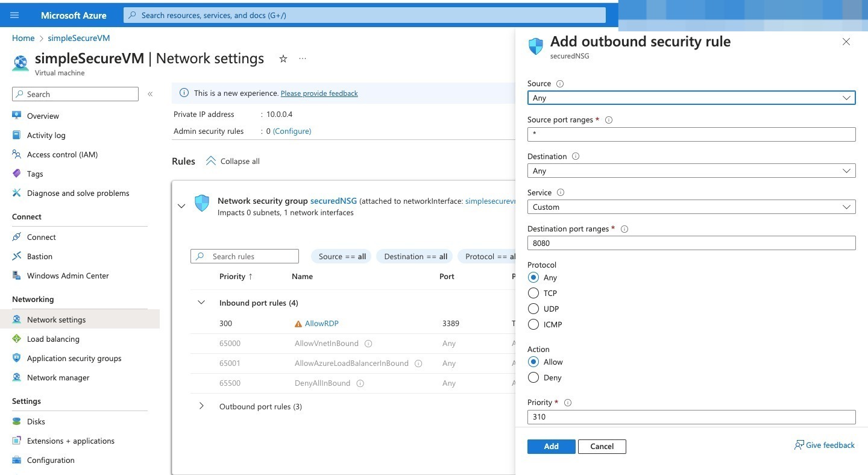Click the Search rules box
This screenshot has height=475, width=868.
(244, 256)
